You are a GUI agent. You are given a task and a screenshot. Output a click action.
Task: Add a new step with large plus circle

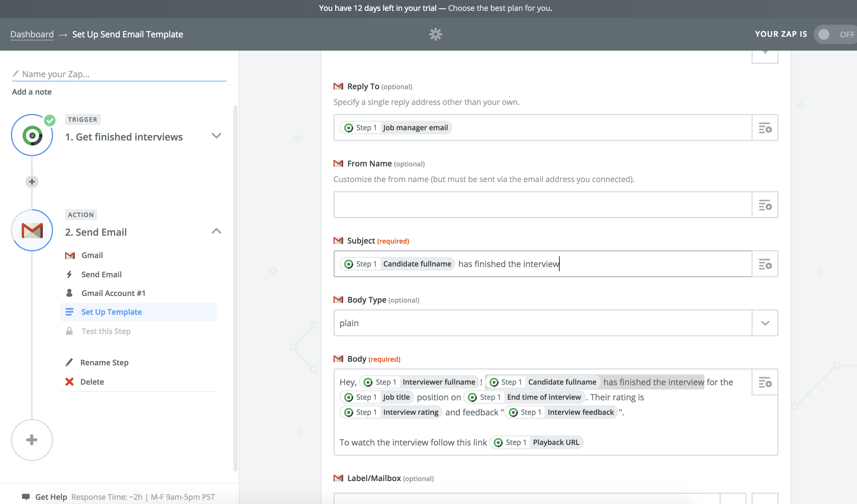tap(32, 440)
